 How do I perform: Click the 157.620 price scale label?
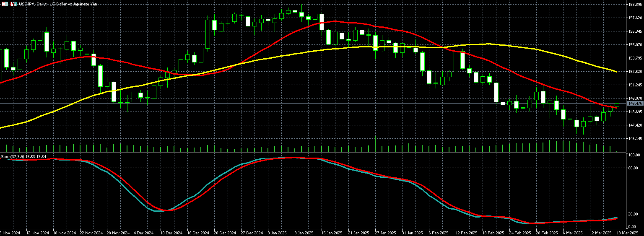636,18
